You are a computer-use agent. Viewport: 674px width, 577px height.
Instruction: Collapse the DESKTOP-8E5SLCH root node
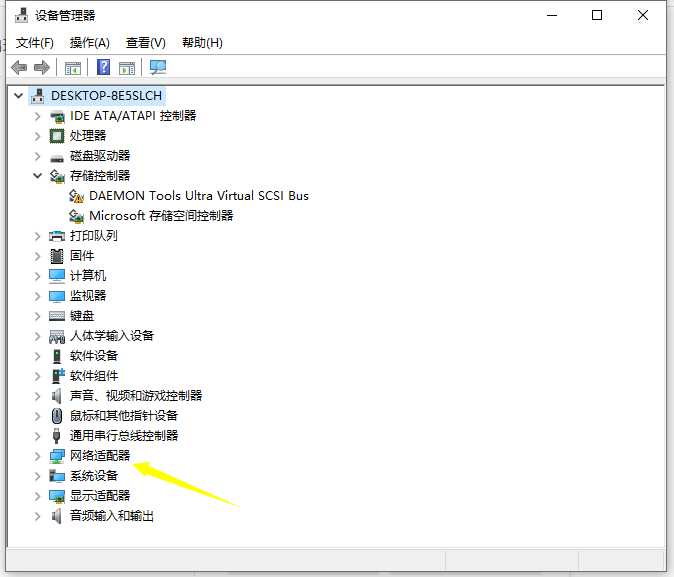coord(18,95)
